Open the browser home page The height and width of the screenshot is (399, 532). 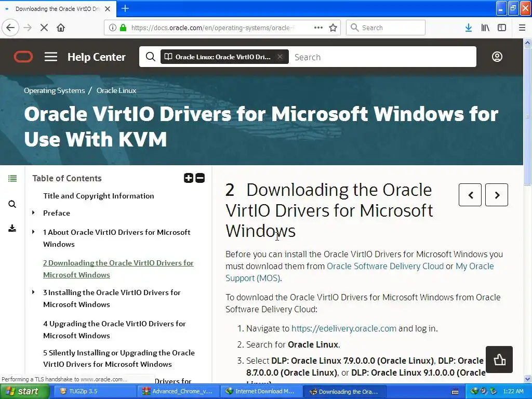pyautogui.click(x=61, y=28)
